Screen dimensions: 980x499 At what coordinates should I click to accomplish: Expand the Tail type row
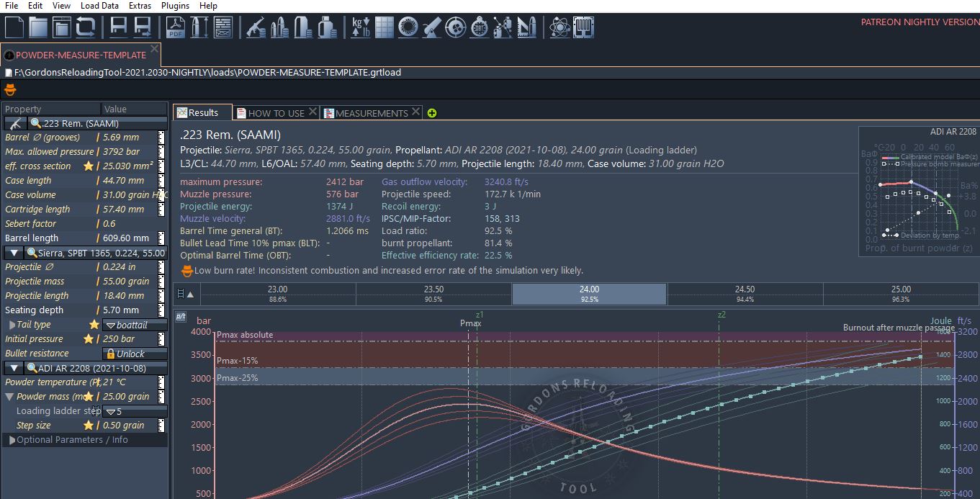point(12,325)
